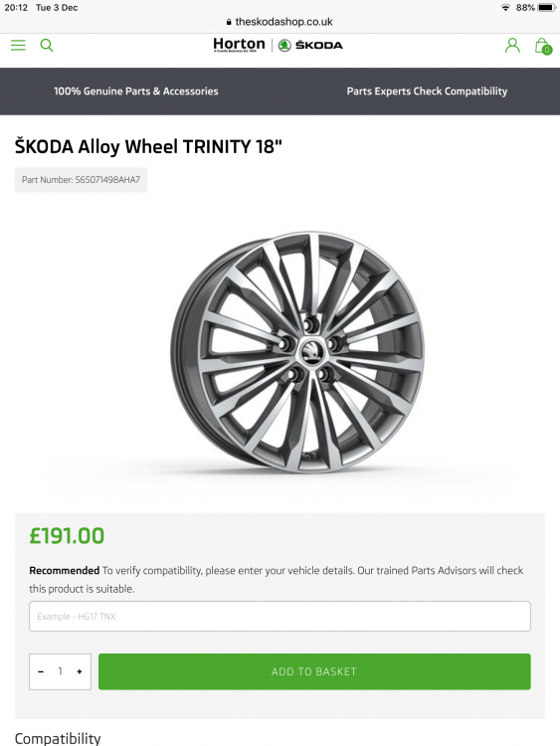The width and height of the screenshot is (560, 746).
Task: Increase quantity with plus button
Action: pos(79,671)
